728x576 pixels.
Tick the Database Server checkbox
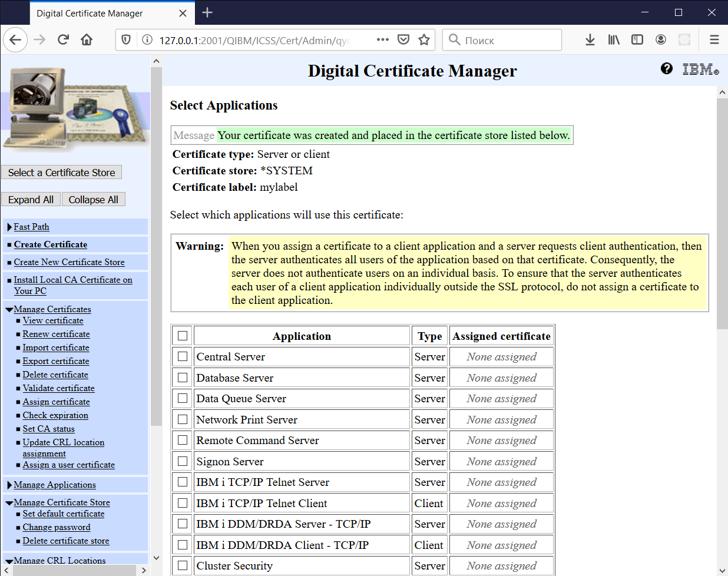pyautogui.click(x=183, y=378)
